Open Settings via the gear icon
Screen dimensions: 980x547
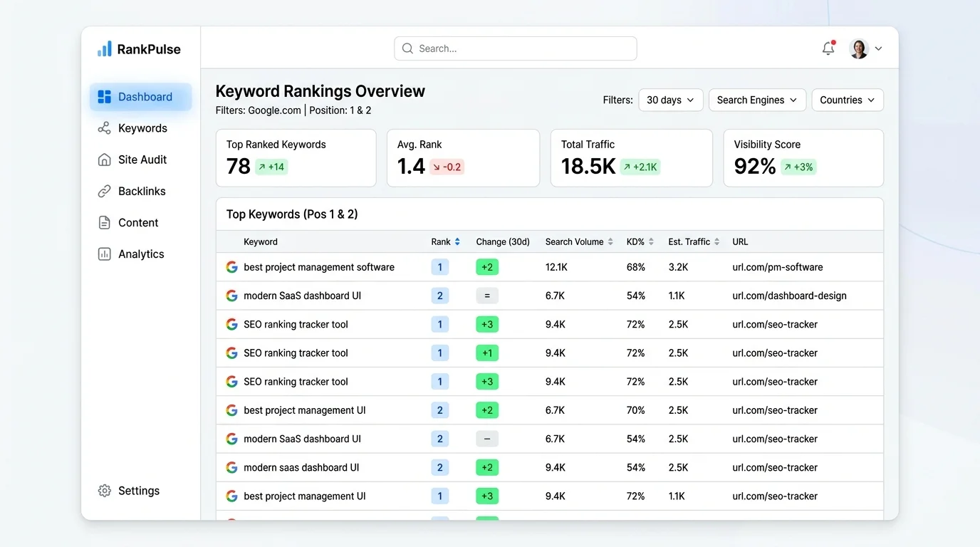point(104,491)
